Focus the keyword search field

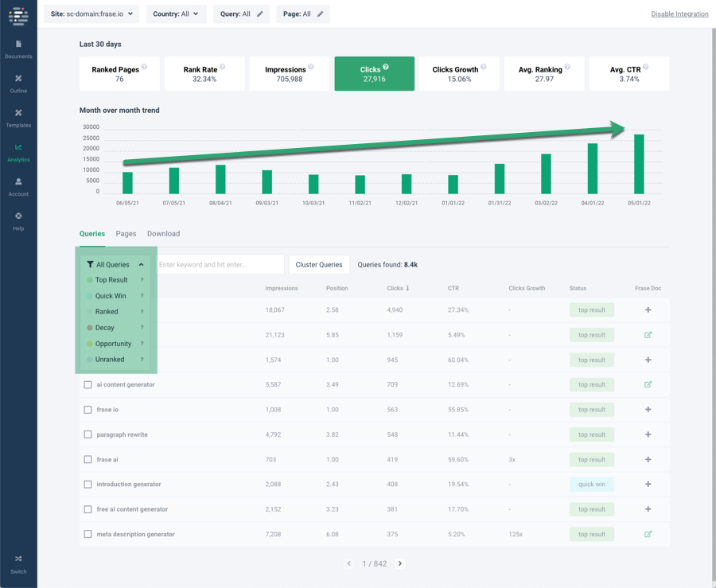220,265
